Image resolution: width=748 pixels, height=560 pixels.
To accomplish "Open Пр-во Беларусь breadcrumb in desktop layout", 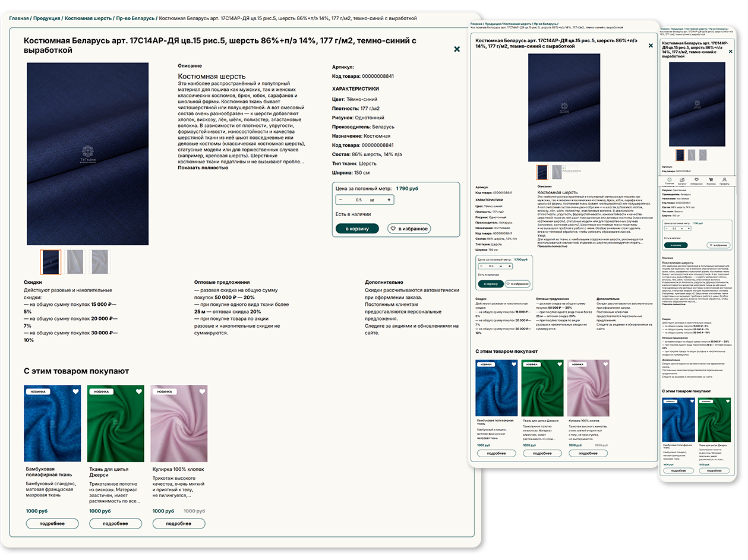I will [135, 19].
